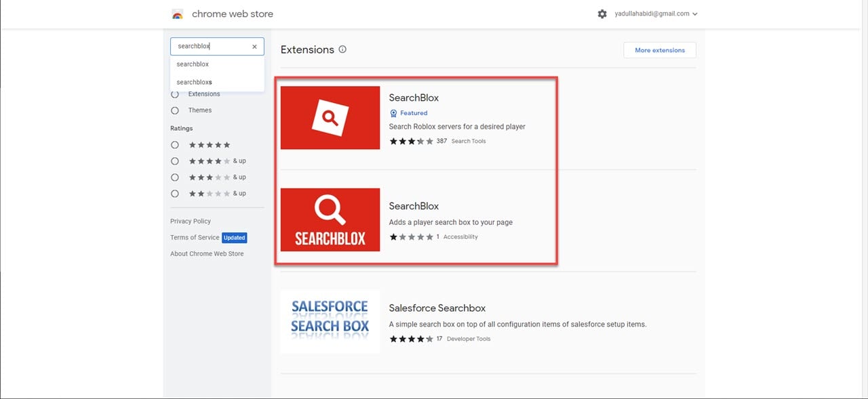This screenshot has height=399, width=868.
Task: Open the Terms of Service link
Action: [x=195, y=238]
